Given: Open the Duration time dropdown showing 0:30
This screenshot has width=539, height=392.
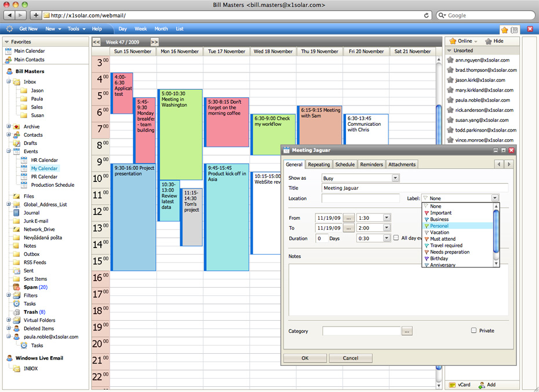Looking at the screenshot, I should [387, 238].
